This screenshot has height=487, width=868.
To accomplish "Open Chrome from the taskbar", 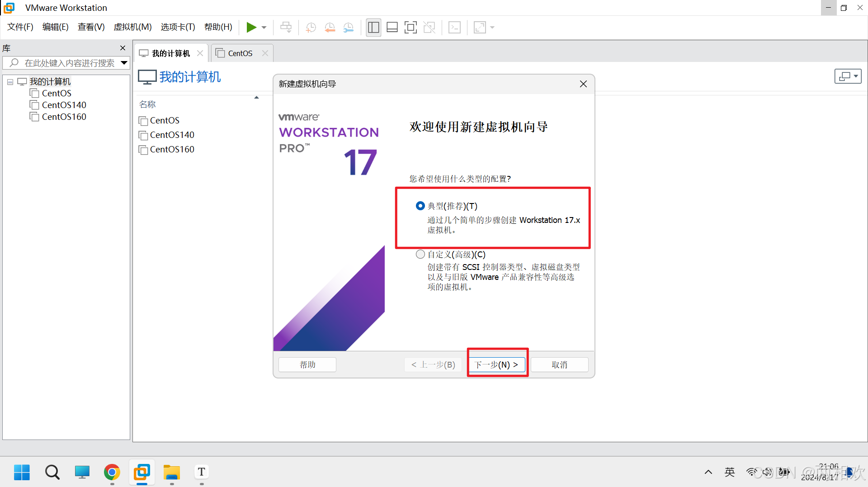I will [112, 472].
